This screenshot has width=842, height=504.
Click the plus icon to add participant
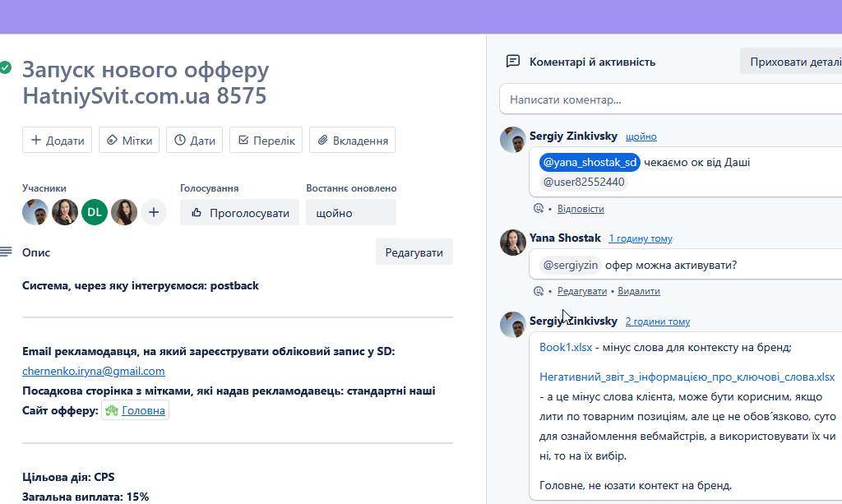154,213
